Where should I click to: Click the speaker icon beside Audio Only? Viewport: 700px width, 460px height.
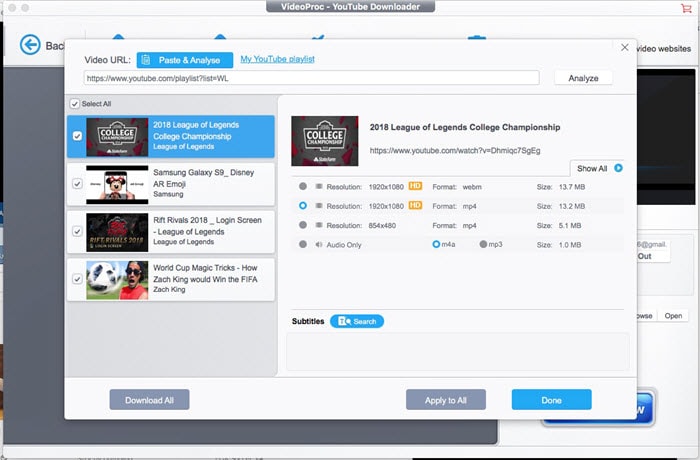(x=319, y=244)
